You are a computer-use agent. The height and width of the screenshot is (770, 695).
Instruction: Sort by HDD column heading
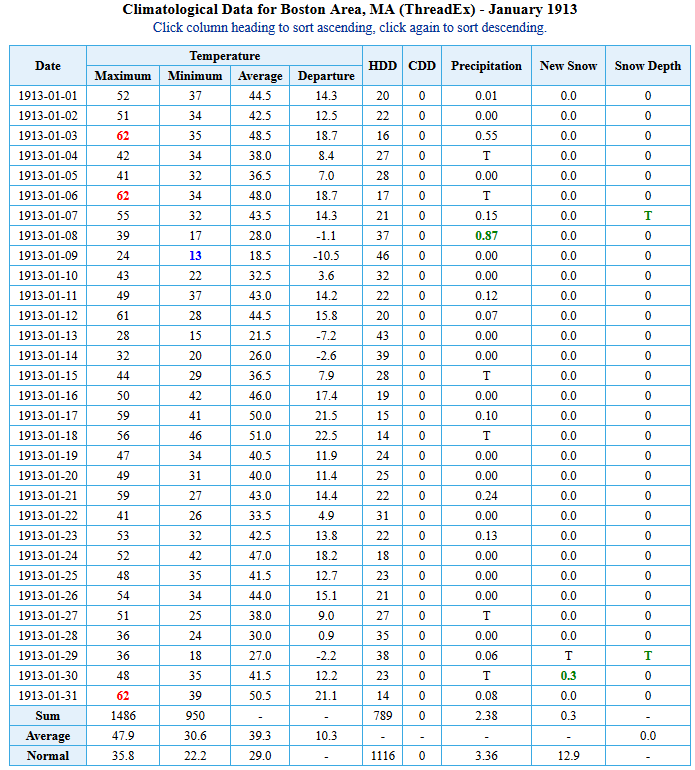[x=383, y=66]
